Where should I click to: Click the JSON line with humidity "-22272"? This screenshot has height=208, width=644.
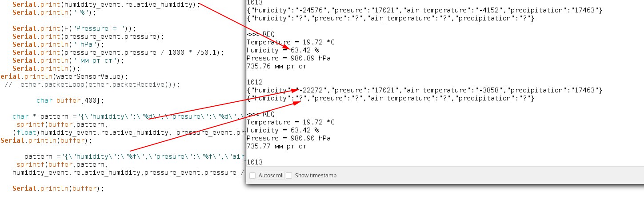pos(424,90)
